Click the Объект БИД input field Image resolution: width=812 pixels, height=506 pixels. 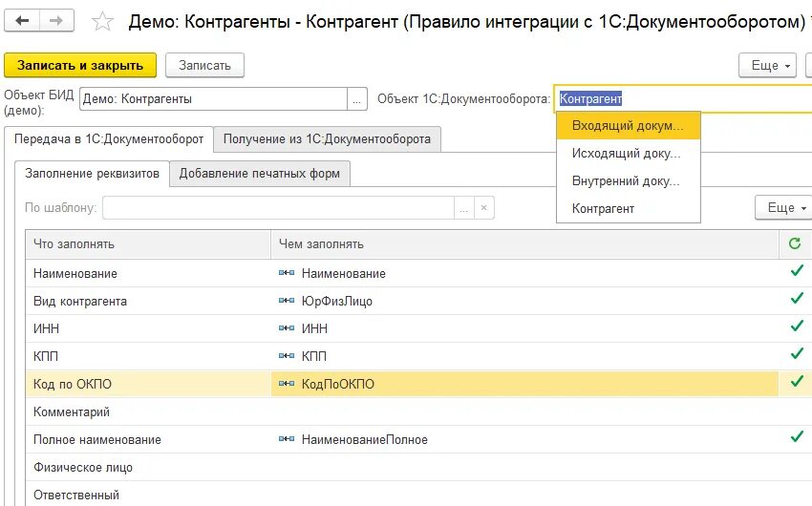[x=213, y=99]
